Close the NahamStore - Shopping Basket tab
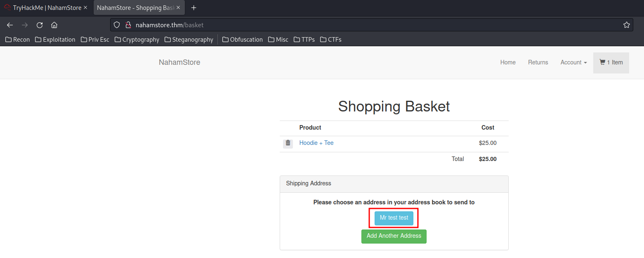This screenshot has width=644, height=258. pyautogui.click(x=178, y=8)
